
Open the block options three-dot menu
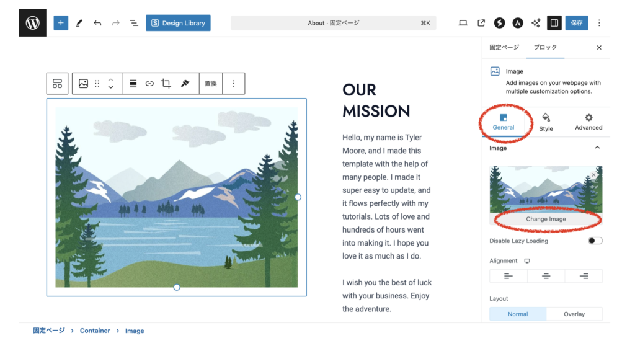(x=234, y=84)
